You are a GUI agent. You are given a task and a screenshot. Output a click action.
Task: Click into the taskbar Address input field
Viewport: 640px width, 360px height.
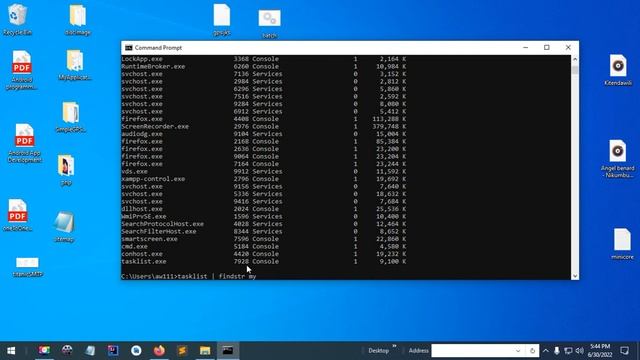coord(472,351)
